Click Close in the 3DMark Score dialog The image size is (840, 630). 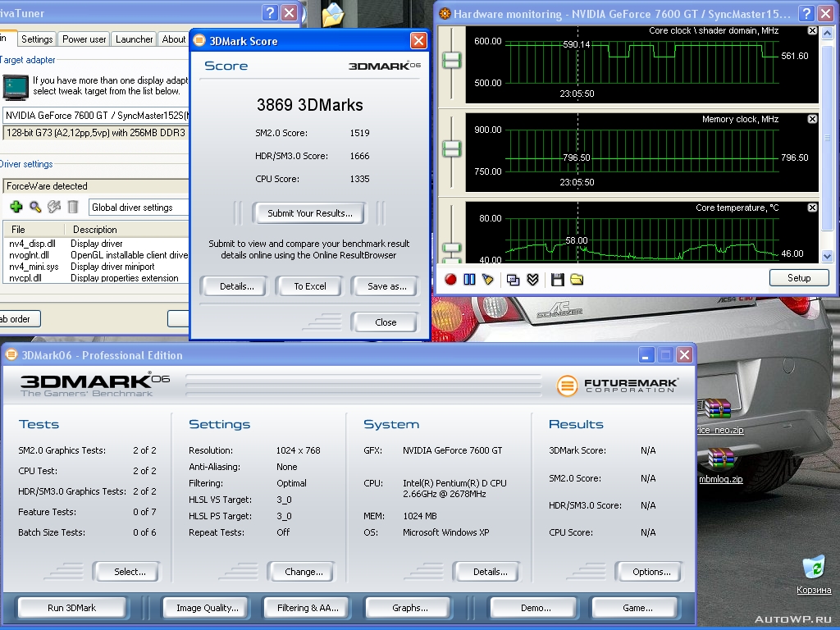386,322
